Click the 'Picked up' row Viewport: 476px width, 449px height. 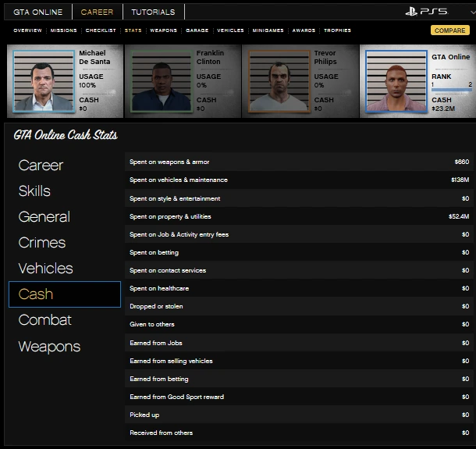[299, 415]
